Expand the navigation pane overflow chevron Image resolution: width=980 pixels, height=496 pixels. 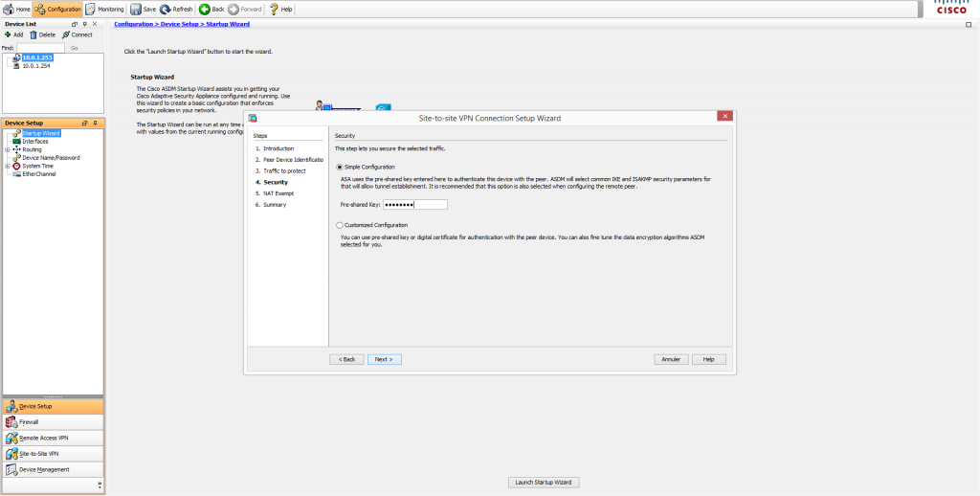pos(100,485)
